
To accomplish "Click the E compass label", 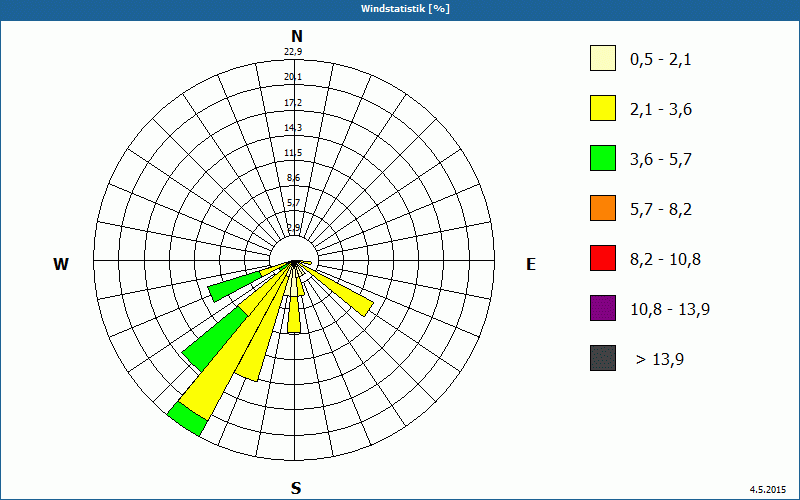I will pyautogui.click(x=531, y=264).
